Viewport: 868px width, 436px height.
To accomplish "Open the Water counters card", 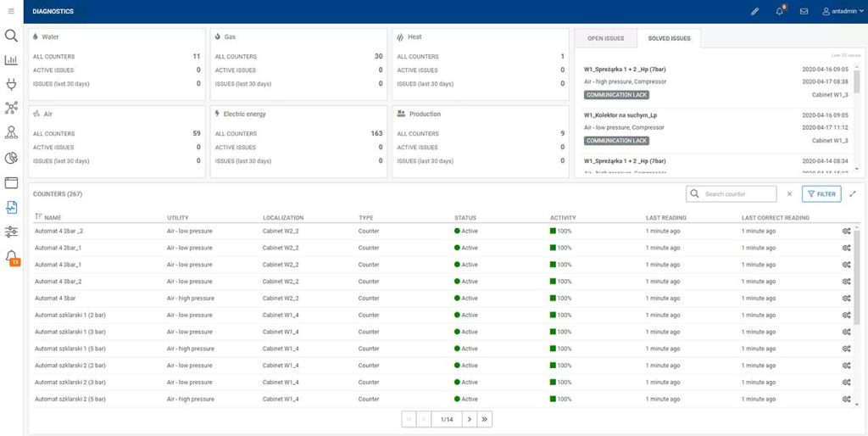I will (x=117, y=64).
